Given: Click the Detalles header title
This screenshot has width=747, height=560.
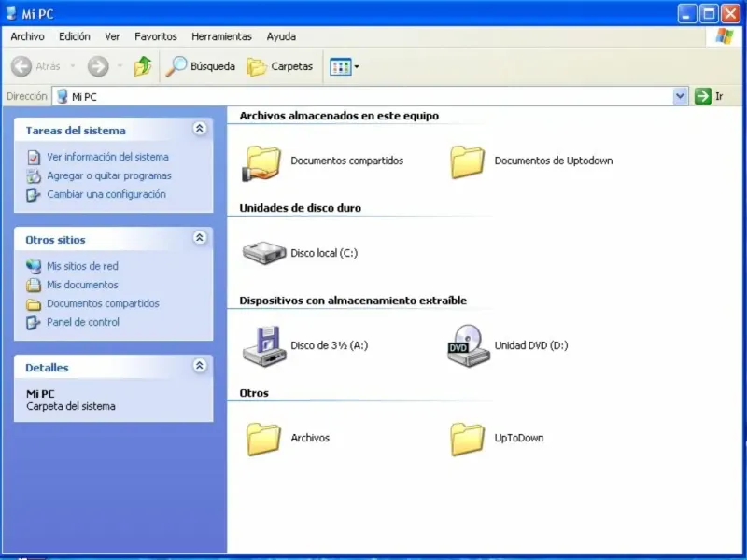Looking at the screenshot, I should tap(47, 368).
